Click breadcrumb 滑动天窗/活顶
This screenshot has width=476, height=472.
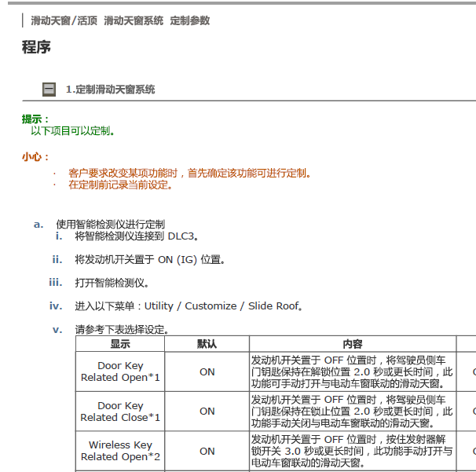click(x=64, y=20)
